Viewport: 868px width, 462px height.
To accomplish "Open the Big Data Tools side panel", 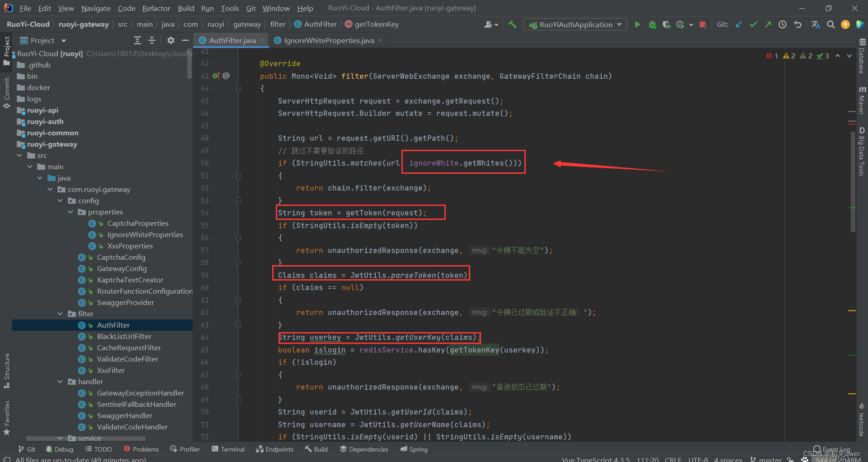I will (x=862, y=152).
